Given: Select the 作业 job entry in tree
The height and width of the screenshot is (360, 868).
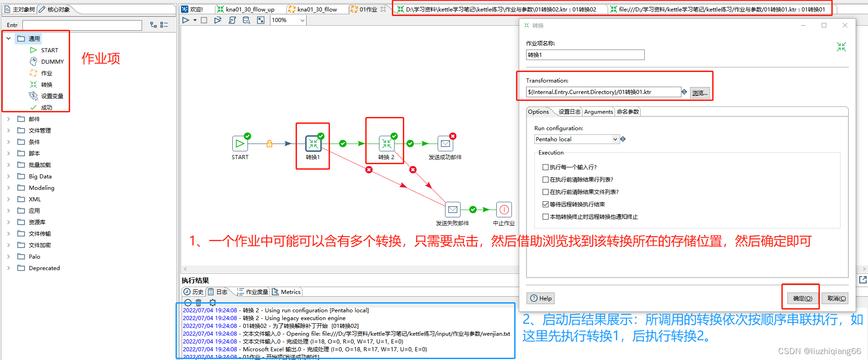Looking at the screenshot, I should click(x=47, y=73).
